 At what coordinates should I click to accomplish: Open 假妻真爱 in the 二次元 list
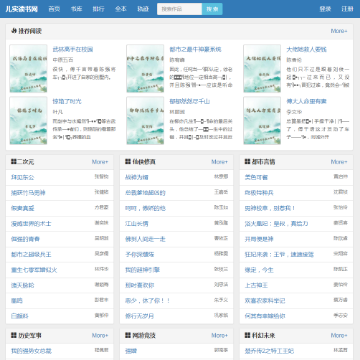22,208
